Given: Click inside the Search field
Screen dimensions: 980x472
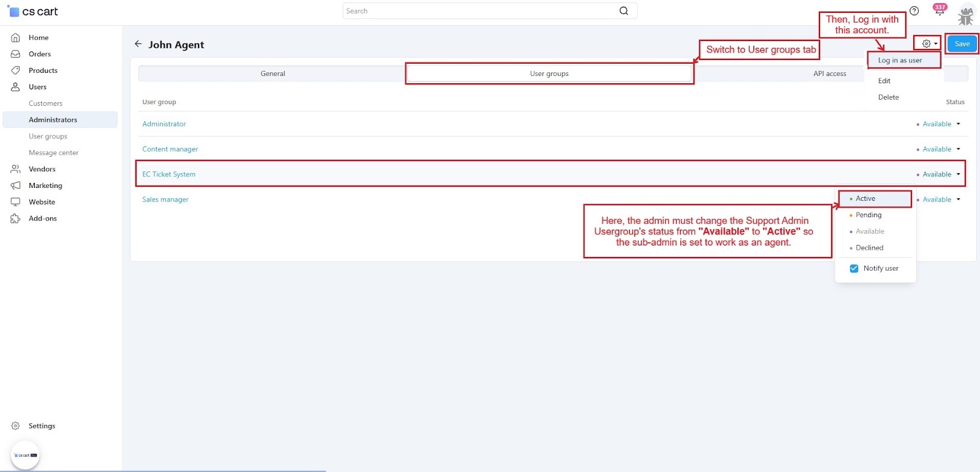Looking at the screenshot, I should [478, 11].
